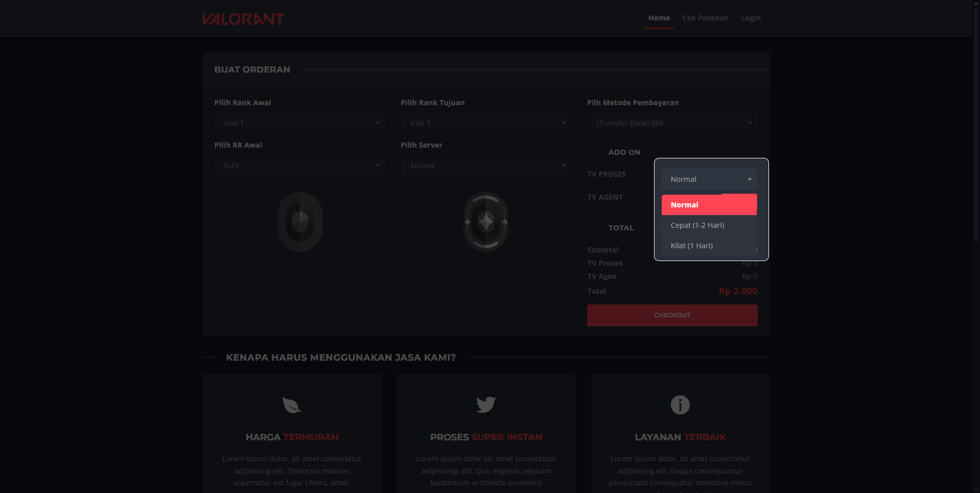The image size is (980, 493).
Task: Click the Twitter bird icon
Action: (x=486, y=405)
